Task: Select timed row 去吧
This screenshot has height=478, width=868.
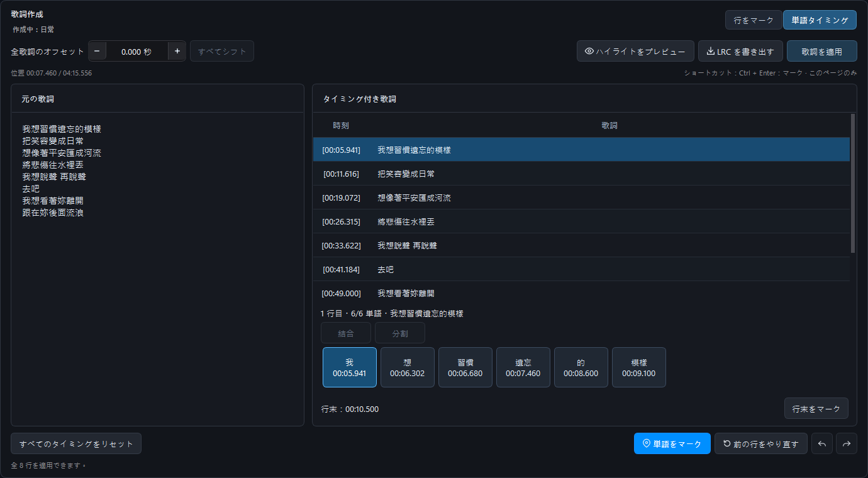Action: [x=581, y=269]
